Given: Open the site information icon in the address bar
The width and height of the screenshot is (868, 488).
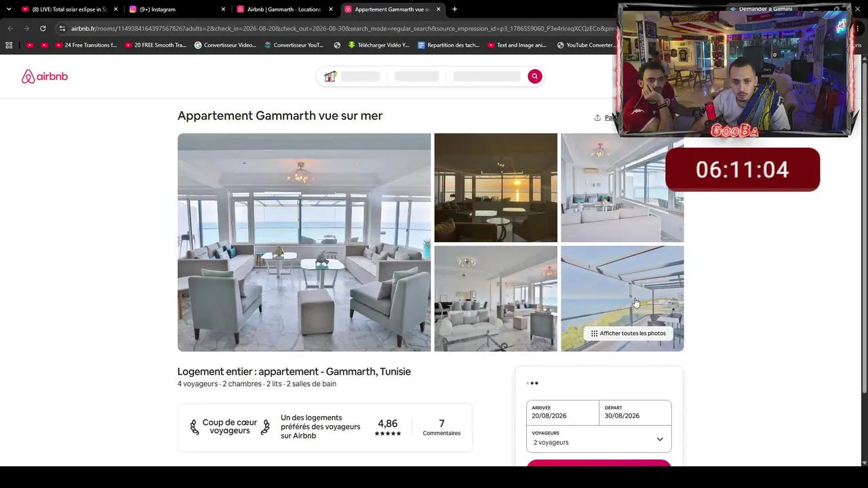Looking at the screenshot, I should (62, 28).
